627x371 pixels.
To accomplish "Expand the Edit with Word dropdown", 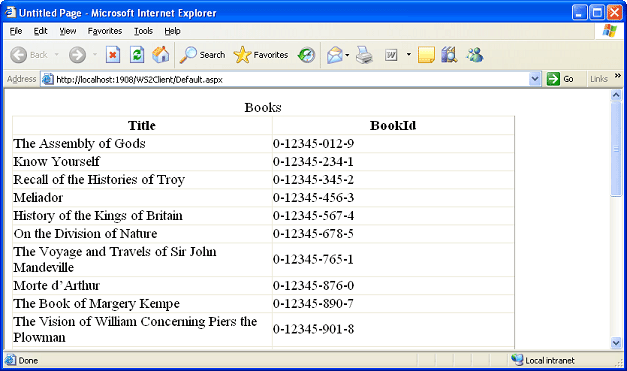I will 408,54.
